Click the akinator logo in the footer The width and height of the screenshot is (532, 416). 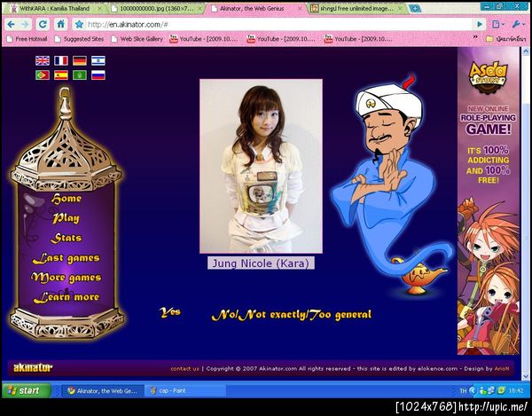[x=33, y=367]
